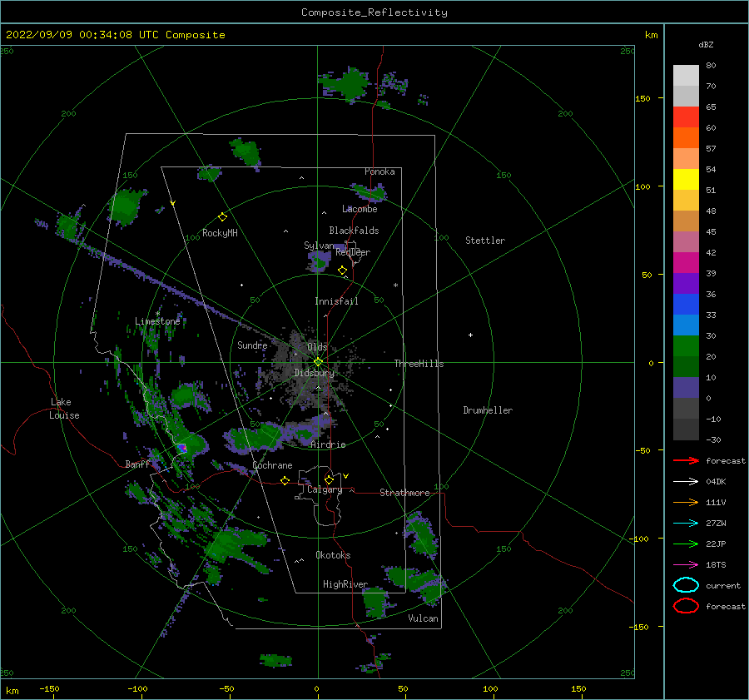Click the -150 tick on bottom axis
This screenshot has width=749, height=700.
(49, 688)
